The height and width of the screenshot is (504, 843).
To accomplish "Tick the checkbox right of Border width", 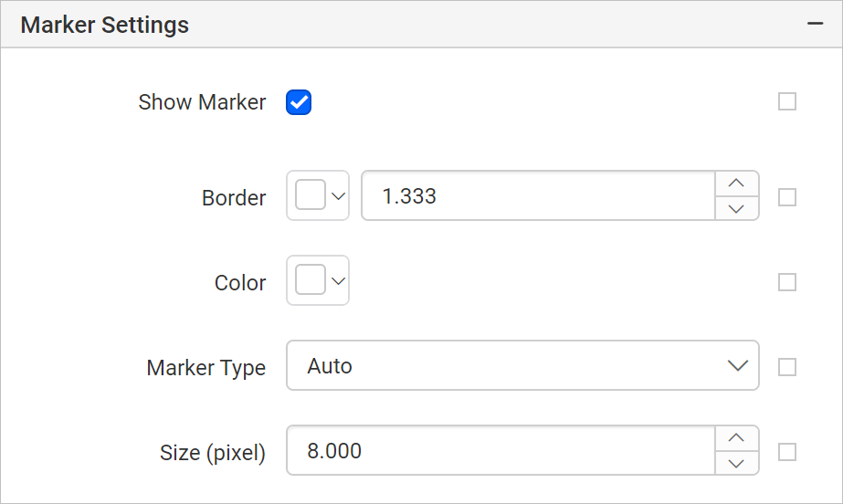I will pyautogui.click(x=787, y=197).
